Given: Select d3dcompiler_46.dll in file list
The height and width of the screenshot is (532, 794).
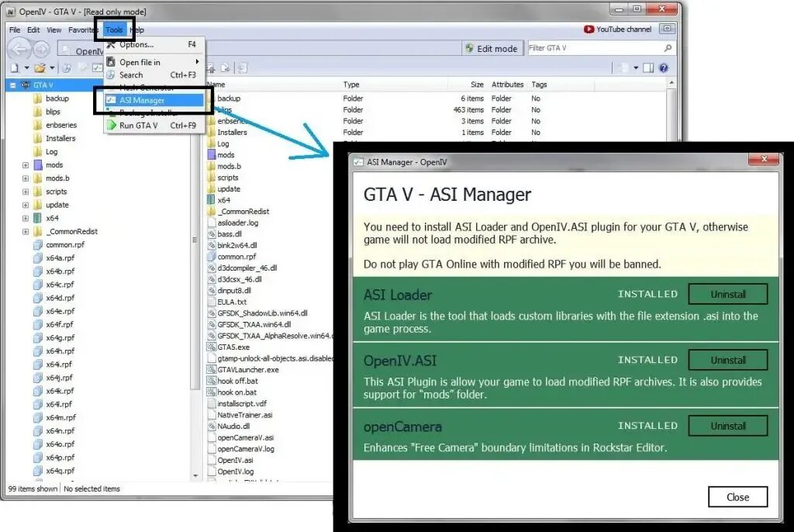Looking at the screenshot, I should tap(247, 268).
